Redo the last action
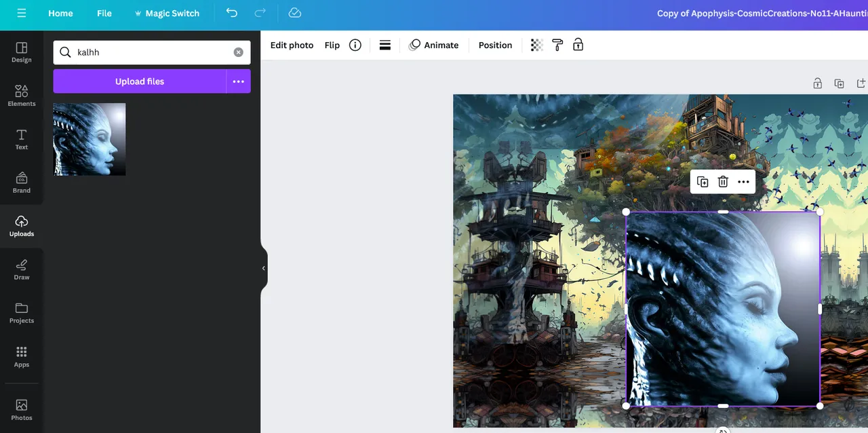The height and width of the screenshot is (433, 868). (x=260, y=13)
